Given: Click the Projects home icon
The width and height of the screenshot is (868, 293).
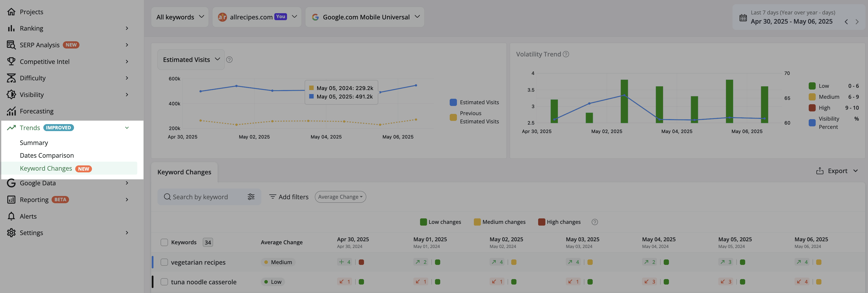Looking at the screenshot, I should pyautogui.click(x=11, y=12).
